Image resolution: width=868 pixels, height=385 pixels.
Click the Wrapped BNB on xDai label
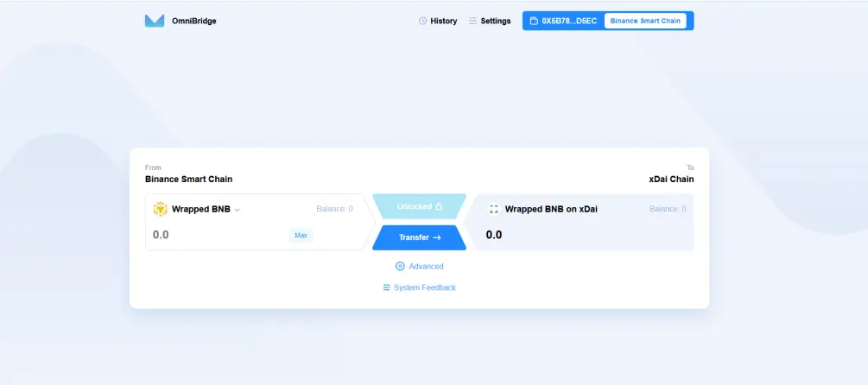(x=551, y=209)
